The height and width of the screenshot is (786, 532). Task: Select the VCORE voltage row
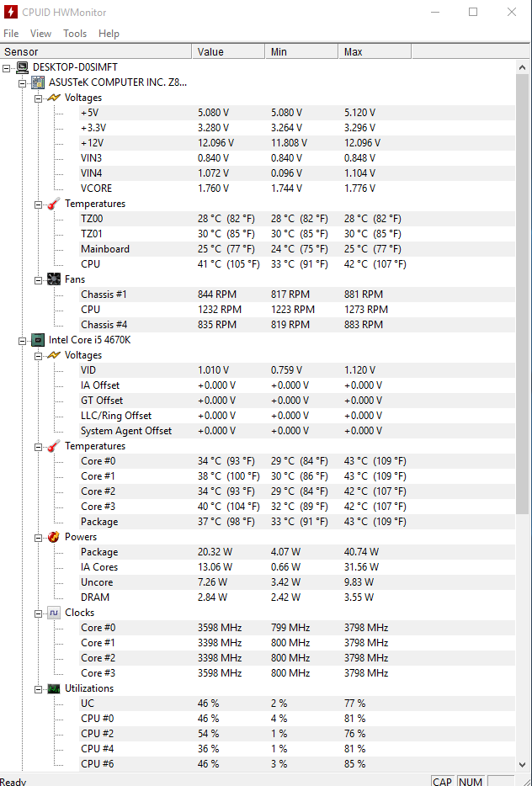tap(96, 189)
